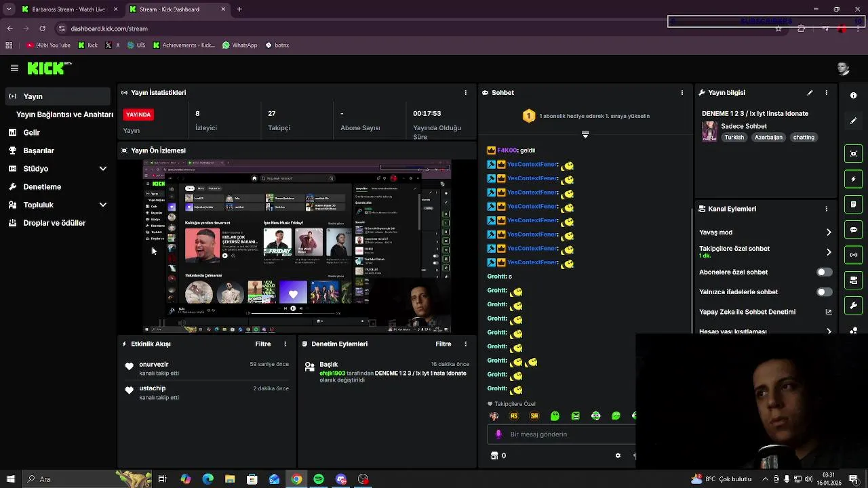Click the Windows Start button
The height and width of the screenshot is (488, 868).
pyautogui.click(x=11, y=479)
